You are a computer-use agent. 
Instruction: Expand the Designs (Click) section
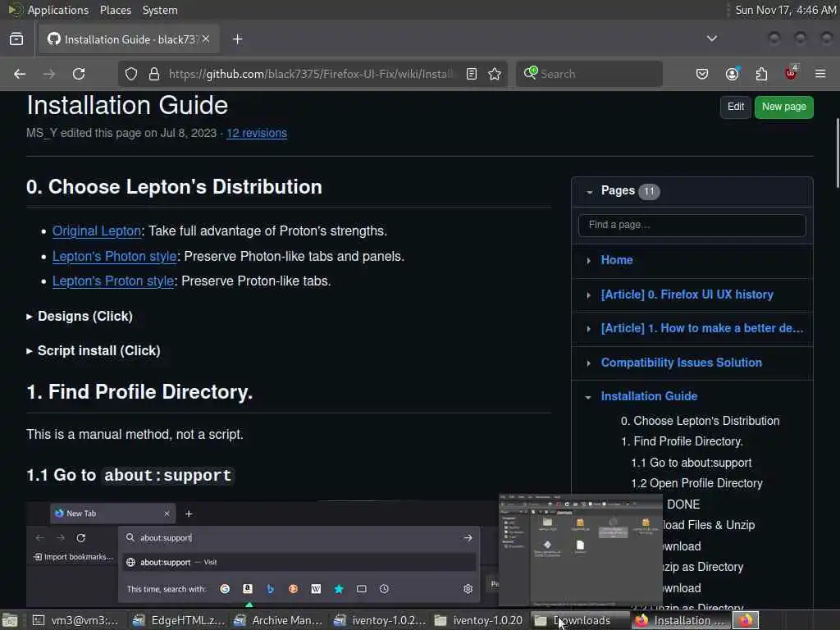[x=80, y=316]
